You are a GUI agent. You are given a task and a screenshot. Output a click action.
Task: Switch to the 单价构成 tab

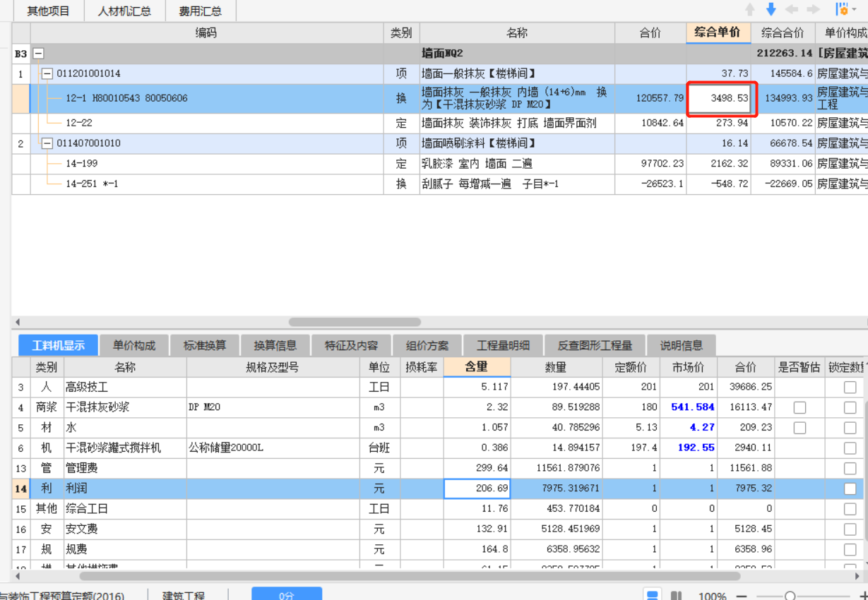point(134,346)
